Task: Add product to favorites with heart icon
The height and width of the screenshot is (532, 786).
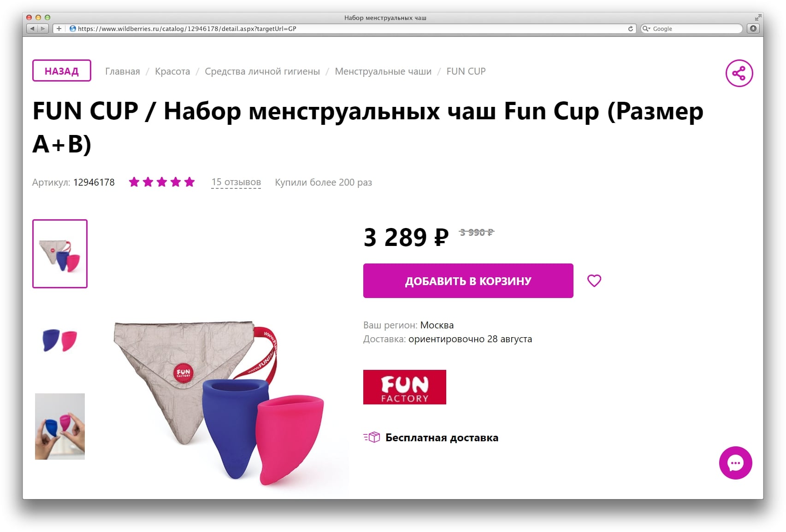Action: pos(594,281)
